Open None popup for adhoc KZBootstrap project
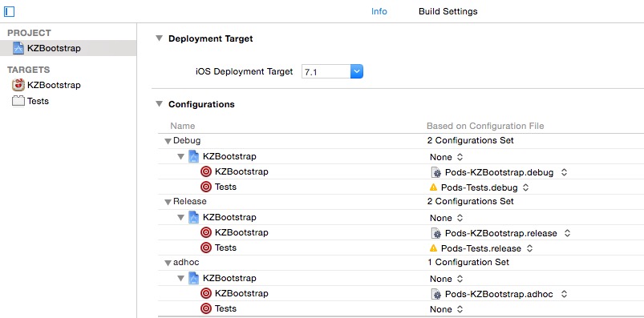This screenshot has height=318, width=644. point(447,279)
